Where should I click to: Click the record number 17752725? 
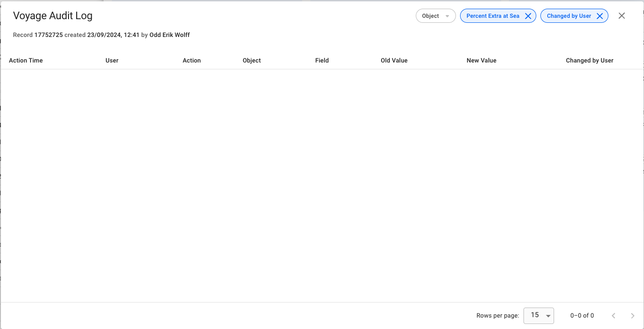(48, 35)
